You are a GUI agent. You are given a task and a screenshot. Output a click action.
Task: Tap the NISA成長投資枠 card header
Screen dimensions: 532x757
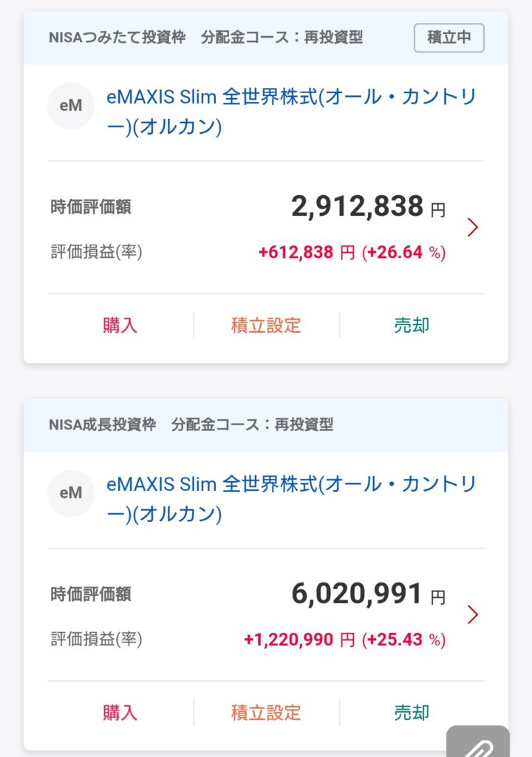[191, 425]
